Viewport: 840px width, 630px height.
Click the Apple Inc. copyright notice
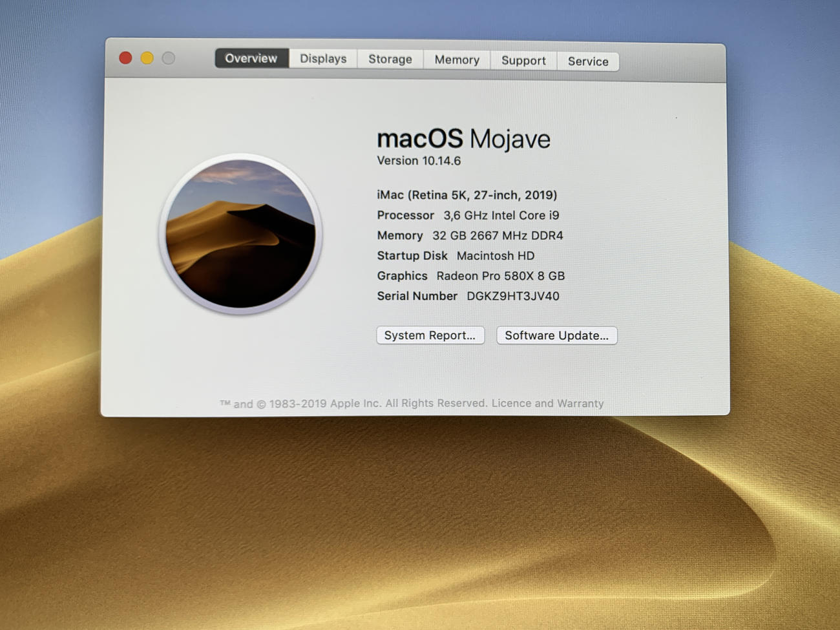(x=353, y=403)
